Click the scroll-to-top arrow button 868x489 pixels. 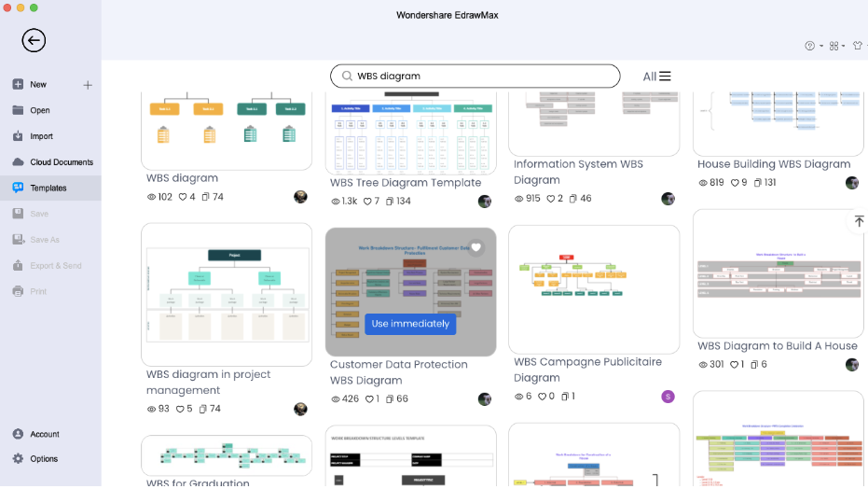tap(859, 221)
